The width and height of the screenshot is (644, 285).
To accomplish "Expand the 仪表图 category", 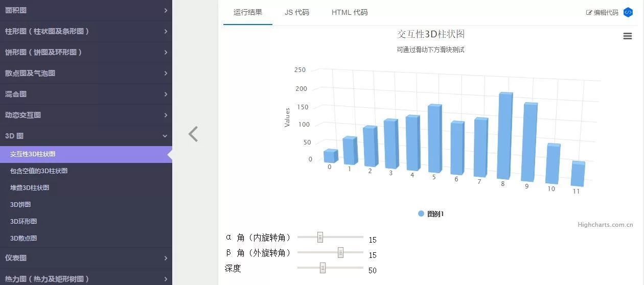I will [x=86, y=258].
